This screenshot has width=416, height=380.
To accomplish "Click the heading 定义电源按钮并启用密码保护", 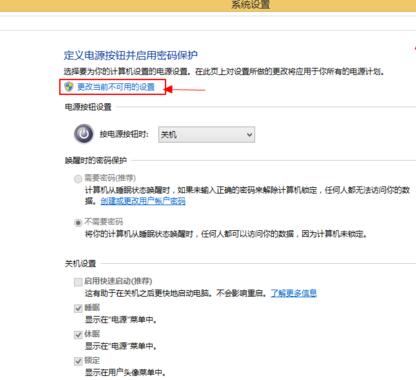I will [131, 55].
